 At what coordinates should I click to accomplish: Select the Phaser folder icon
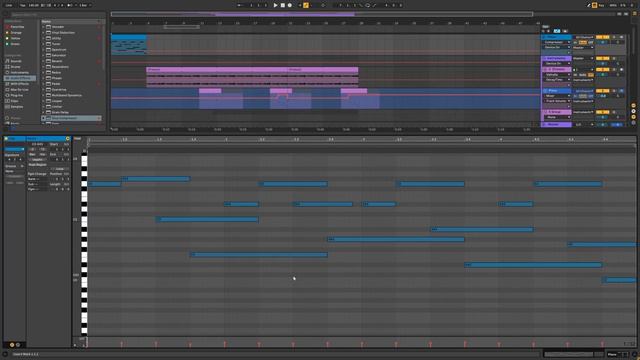[x=48, y=78]
